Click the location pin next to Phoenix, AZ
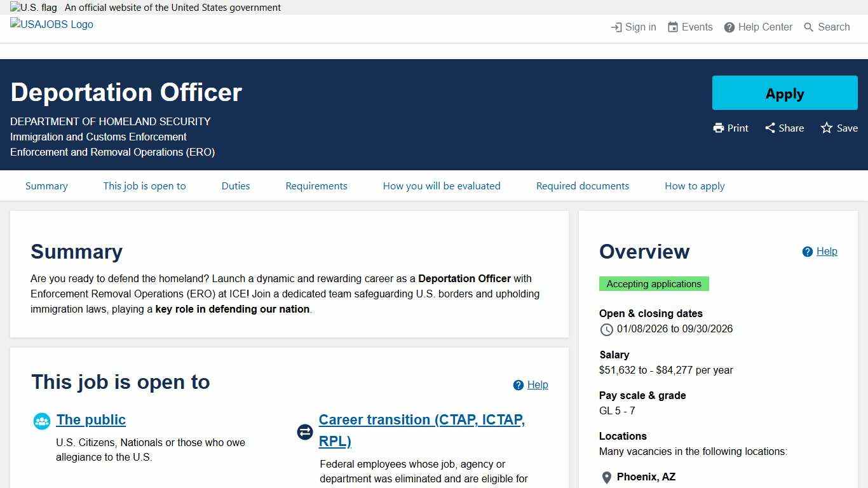The width and height of the screenshot is (868, 488). tap(607, 477)
